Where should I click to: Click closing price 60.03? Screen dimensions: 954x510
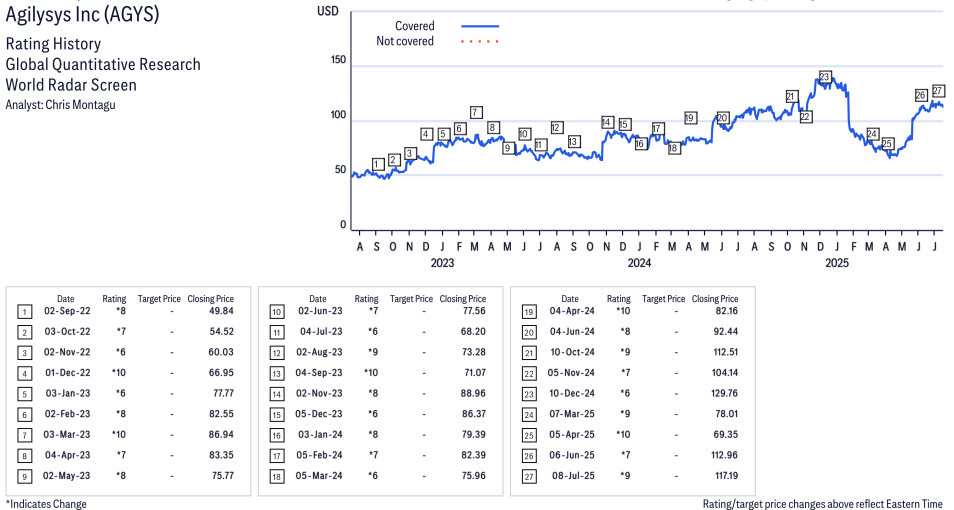222,352
